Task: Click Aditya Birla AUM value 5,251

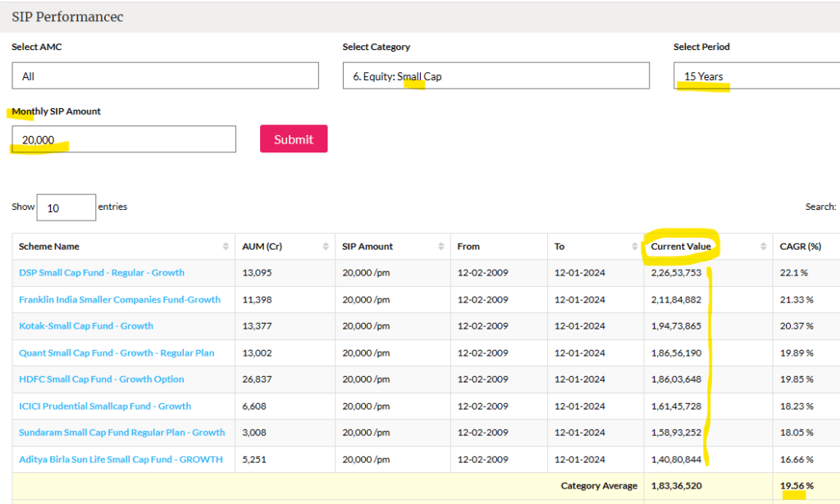Action: pos(254,459)
